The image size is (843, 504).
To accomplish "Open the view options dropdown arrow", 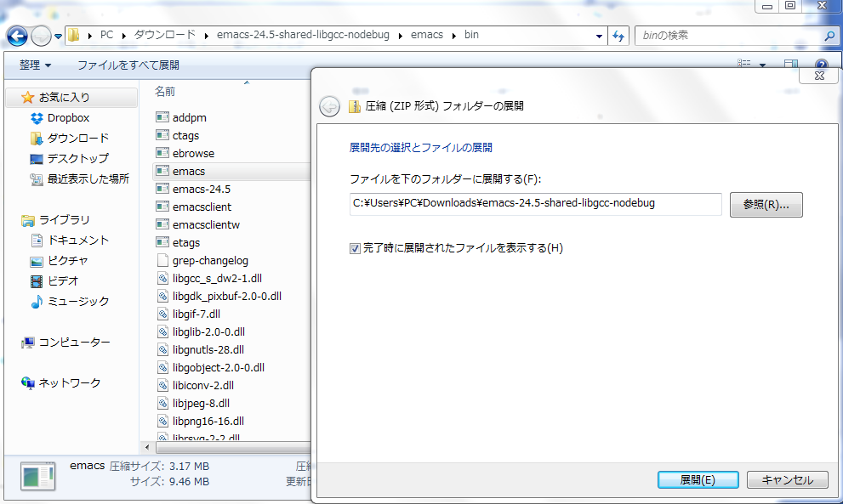I will pyautogui.click(x=762, y=65).
